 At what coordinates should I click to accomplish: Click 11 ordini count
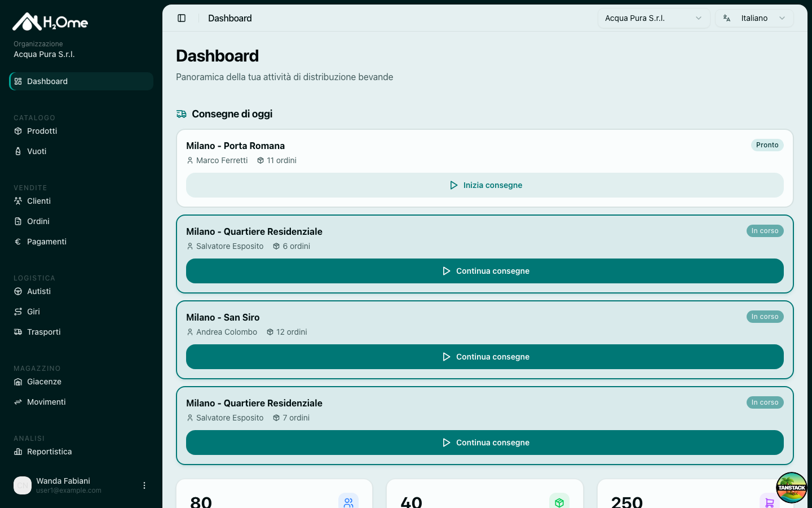pyautogui.click(x=281, y=160)
